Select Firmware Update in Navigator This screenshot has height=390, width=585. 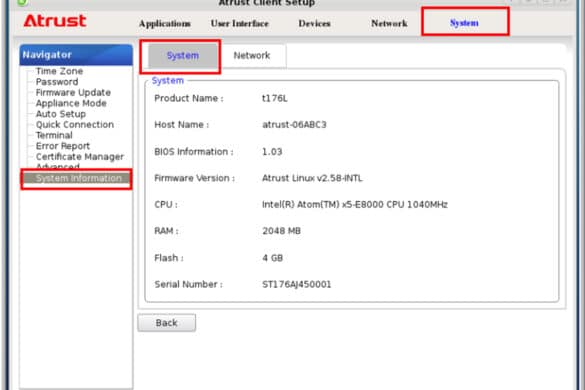73,93
